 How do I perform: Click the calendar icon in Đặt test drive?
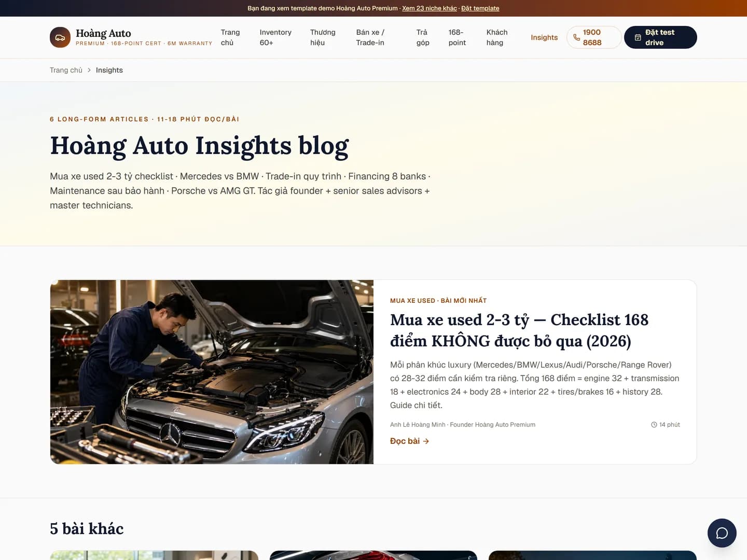[638, 37]
